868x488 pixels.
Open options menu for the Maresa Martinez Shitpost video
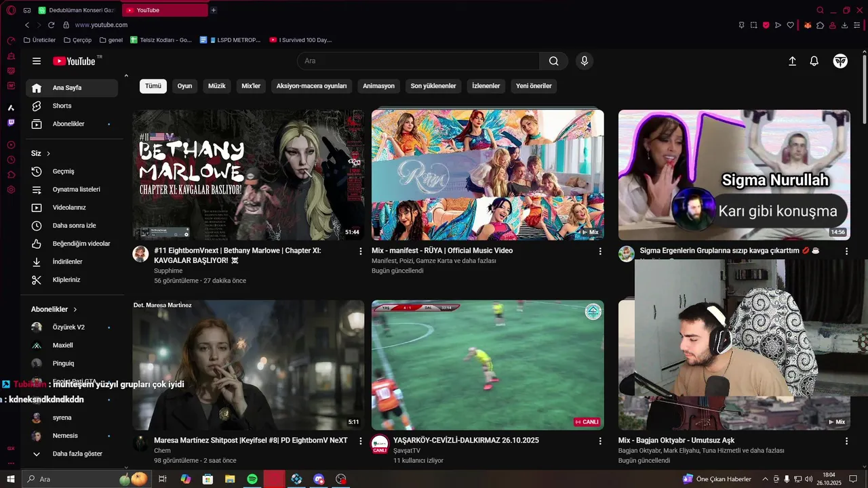coord(361,441)
